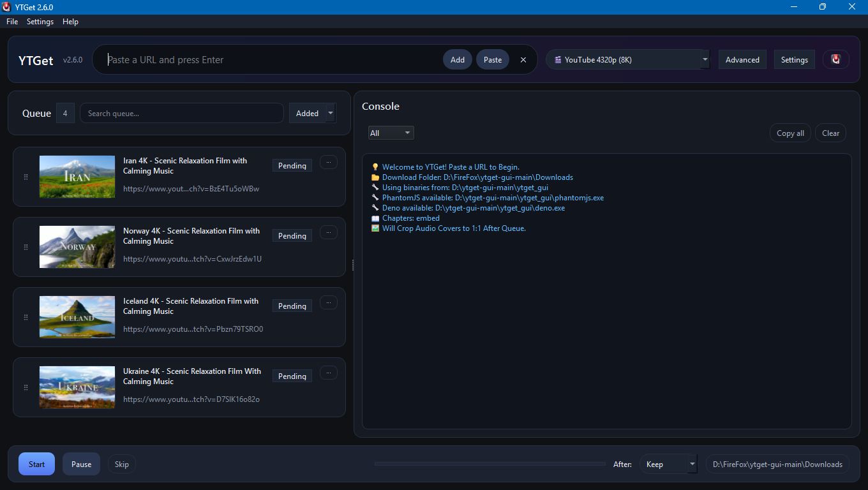Click the Deno available console line
868x490 pixels.
(468, 208)
